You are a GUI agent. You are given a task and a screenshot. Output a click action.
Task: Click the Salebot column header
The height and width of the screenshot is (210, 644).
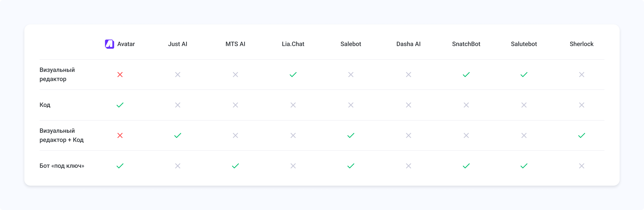(351, 44)
